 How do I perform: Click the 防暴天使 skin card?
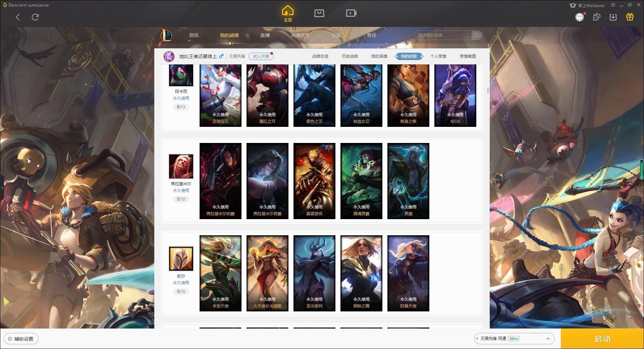[408, 273]
